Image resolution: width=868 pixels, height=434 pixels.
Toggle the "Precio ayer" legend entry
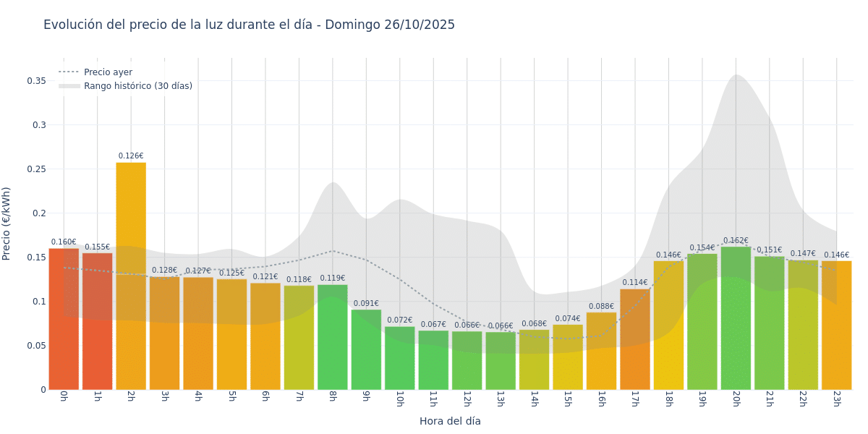(x=108, y=72)
